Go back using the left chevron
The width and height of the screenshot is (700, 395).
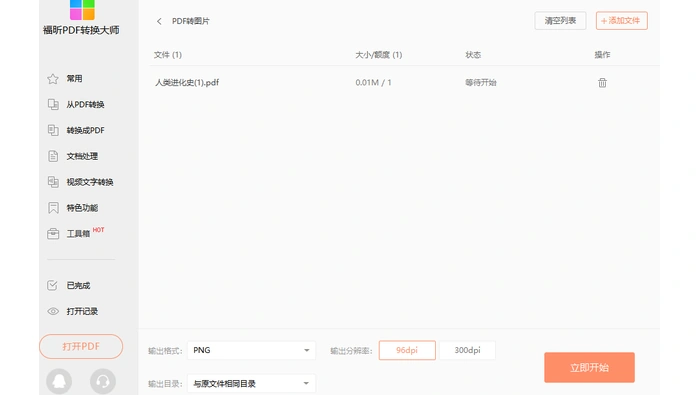pos(159,21)
